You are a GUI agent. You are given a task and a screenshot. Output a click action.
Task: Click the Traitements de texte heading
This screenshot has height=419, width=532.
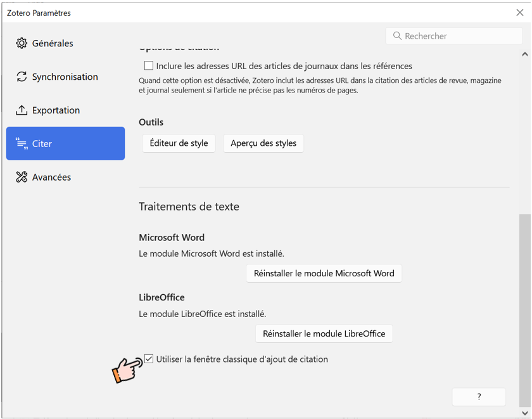(x=189, y=207)
